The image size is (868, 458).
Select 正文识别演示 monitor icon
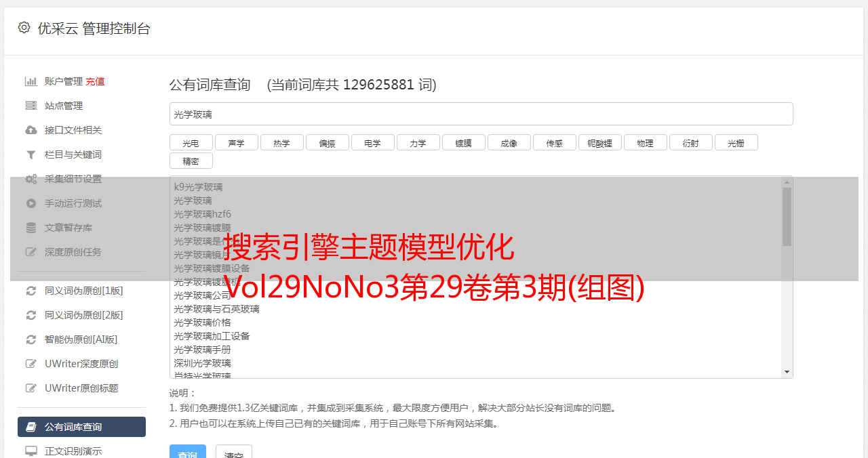coord(31,451)
